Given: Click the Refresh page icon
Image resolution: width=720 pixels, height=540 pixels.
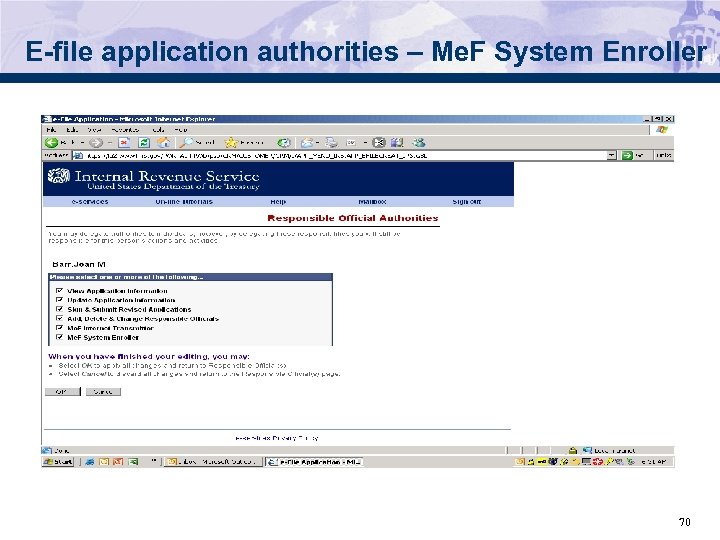Looking at the screenshot, I should (144, 143).
